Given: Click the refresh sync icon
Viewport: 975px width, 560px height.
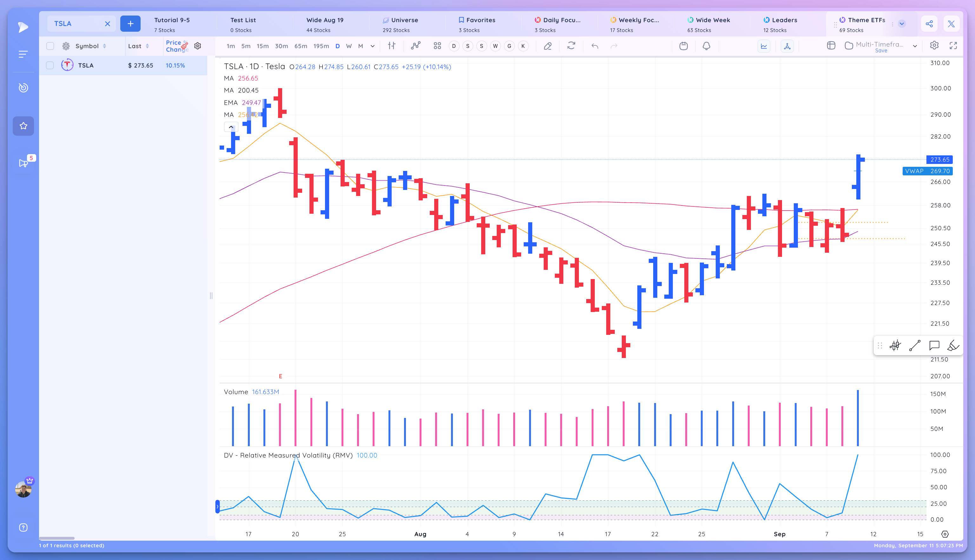Looking at the screenshot, I should click(571, 46).
